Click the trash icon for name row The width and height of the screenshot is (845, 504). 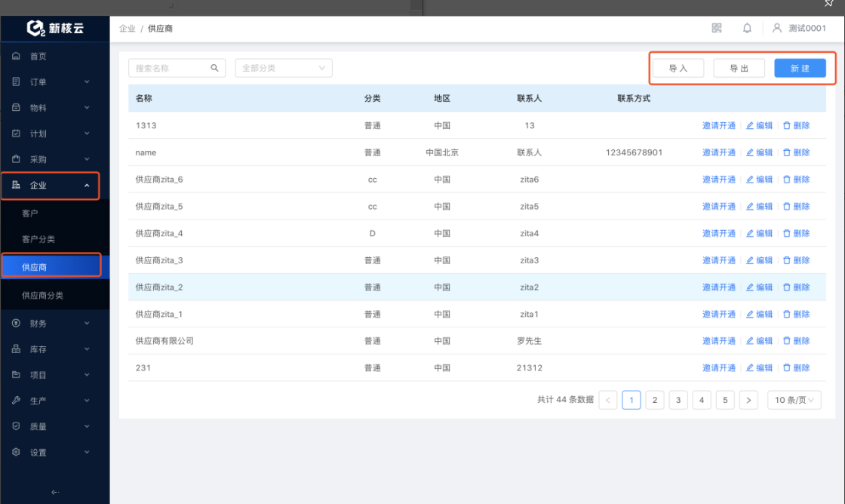(x=787, y=152)
